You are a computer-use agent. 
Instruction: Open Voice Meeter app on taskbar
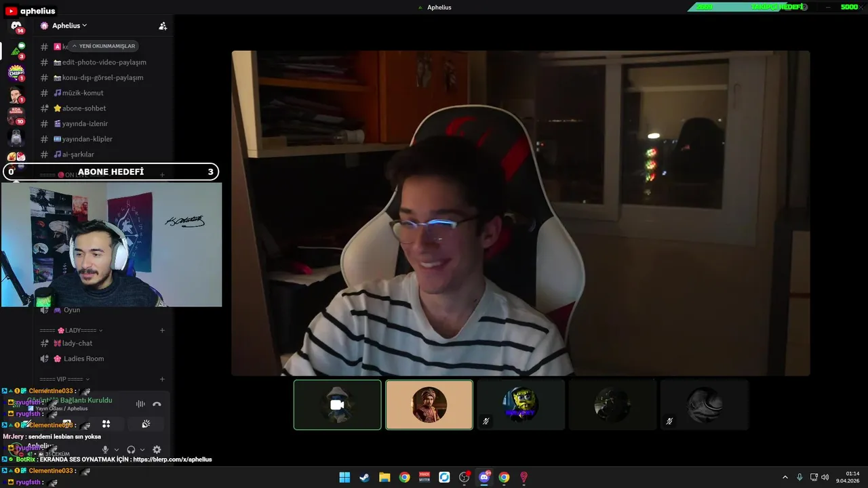point(425,477)
